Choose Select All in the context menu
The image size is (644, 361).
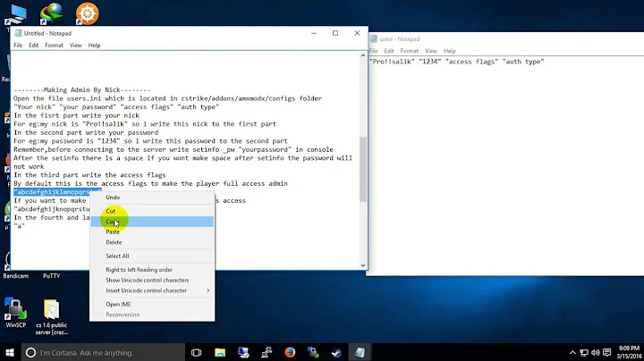point(152,256)
